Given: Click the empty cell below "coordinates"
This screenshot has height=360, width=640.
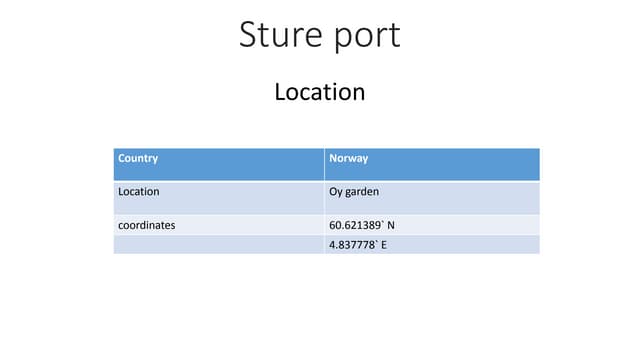Looking at the screenshot, I should point(219,244).
